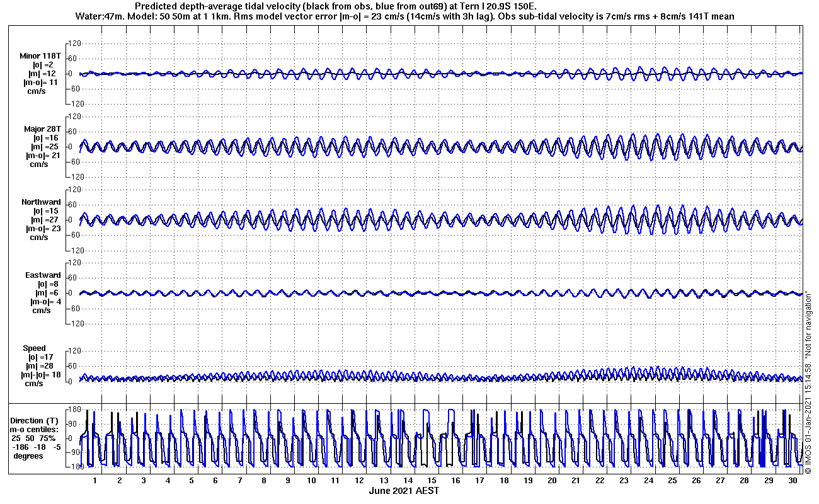
Task: Click day tick label '20' on date axis
Action: (x=553, y=481)
